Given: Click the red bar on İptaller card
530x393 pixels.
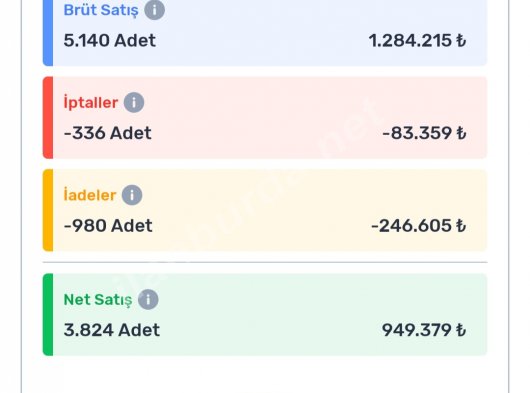Looking at the screenshot, I should pos(48,118).
